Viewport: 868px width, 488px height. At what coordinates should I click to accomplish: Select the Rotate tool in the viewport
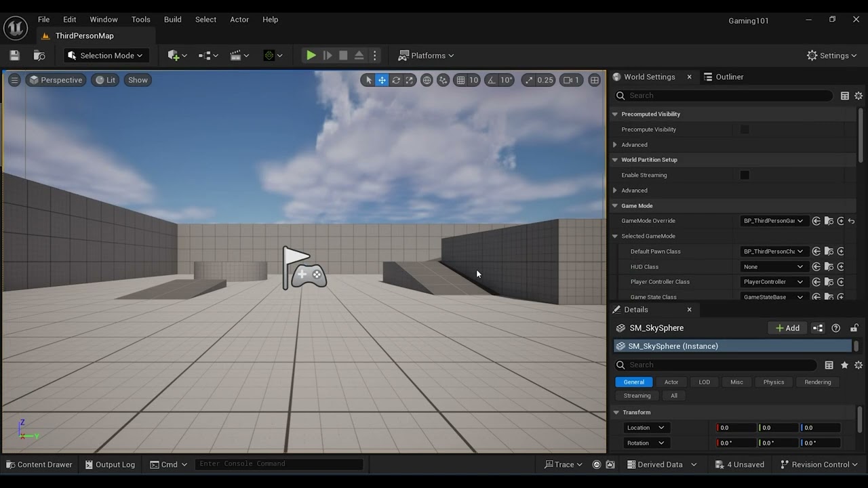point(396,80)
